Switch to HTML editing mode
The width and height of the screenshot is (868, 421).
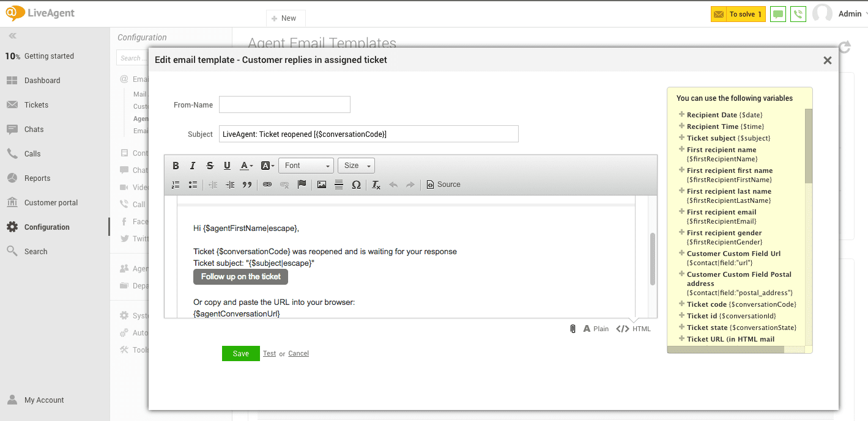coord(634,328)
